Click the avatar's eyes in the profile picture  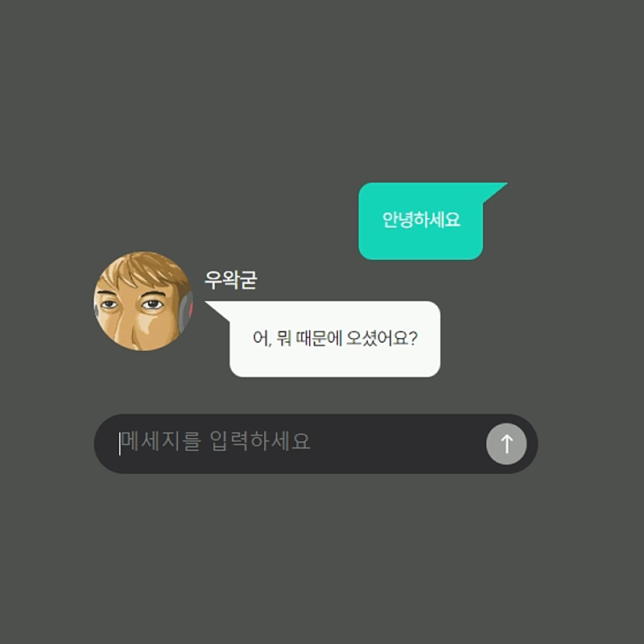(x=132, y=304)
